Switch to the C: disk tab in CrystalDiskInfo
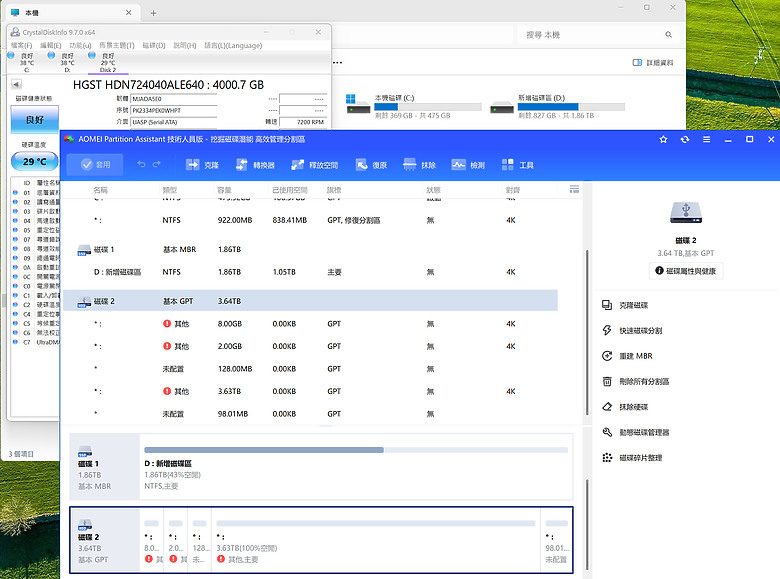 coord(22,62)
